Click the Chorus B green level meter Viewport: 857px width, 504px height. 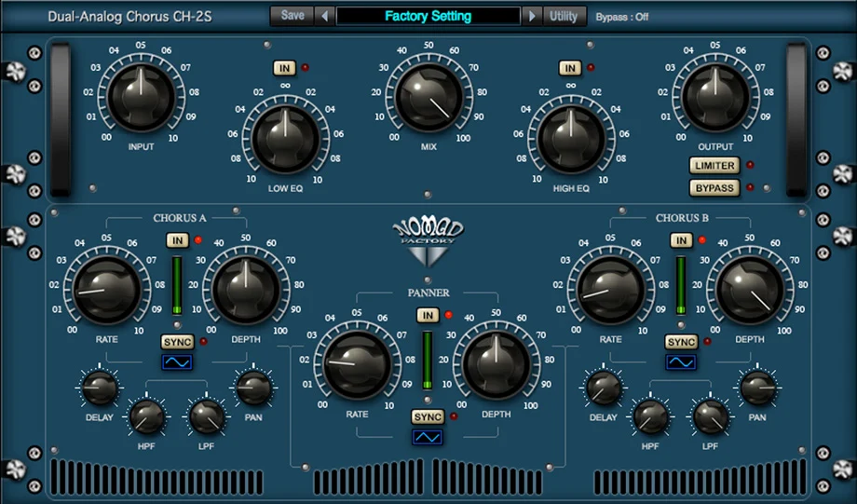tap(680, 285)
